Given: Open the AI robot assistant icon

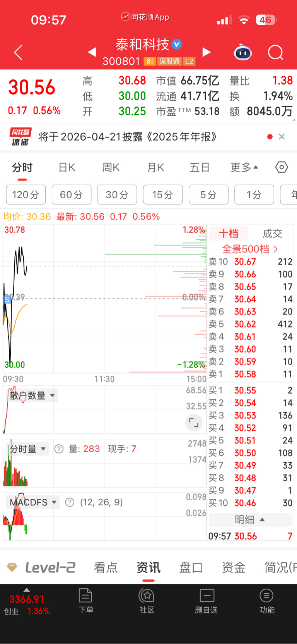Looking at the screenshot, I should [243, 52].
